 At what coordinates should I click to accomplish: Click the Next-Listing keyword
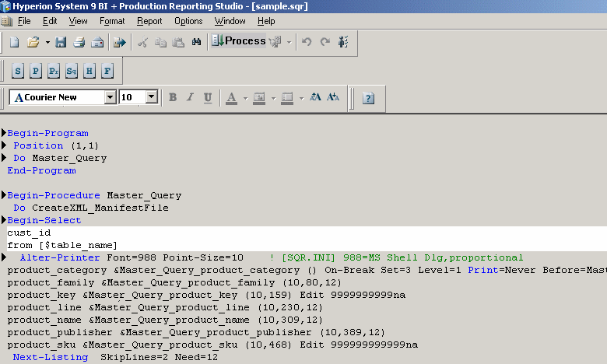coord(51,357)
